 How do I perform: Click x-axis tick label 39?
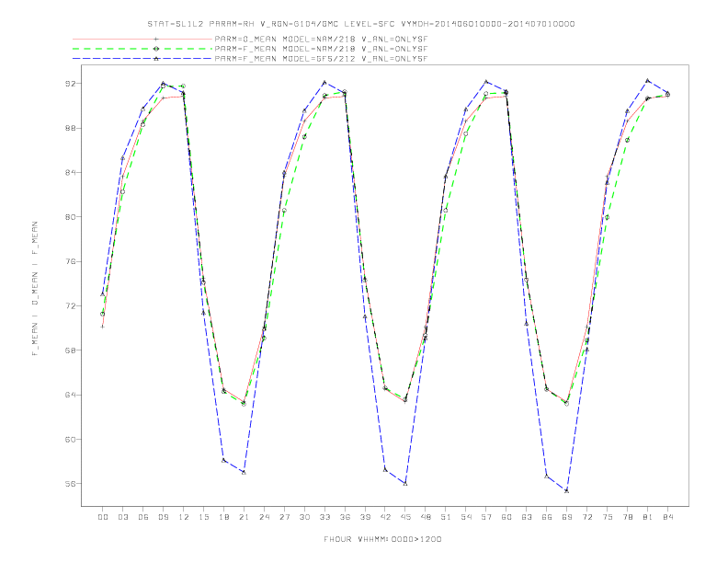(x=365, y=517)
